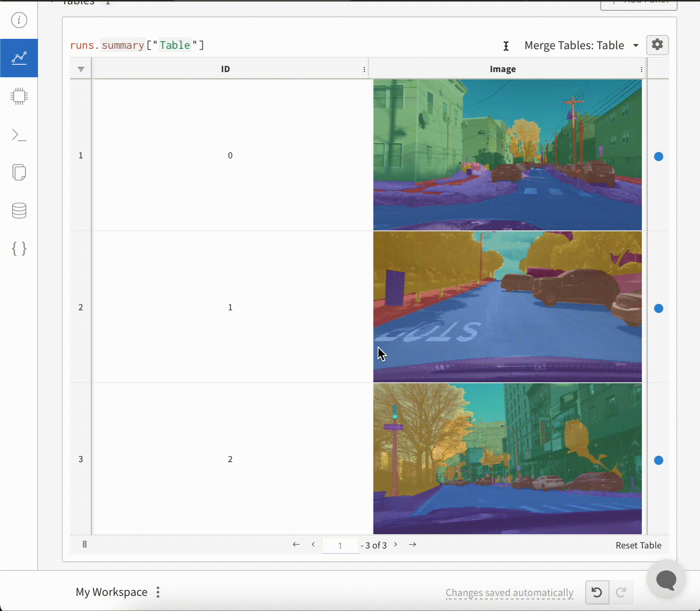Select the Charts panel in the sidebar
Image resolution: width=700 pixels, height=611 pixels.
tap(19, 57)
